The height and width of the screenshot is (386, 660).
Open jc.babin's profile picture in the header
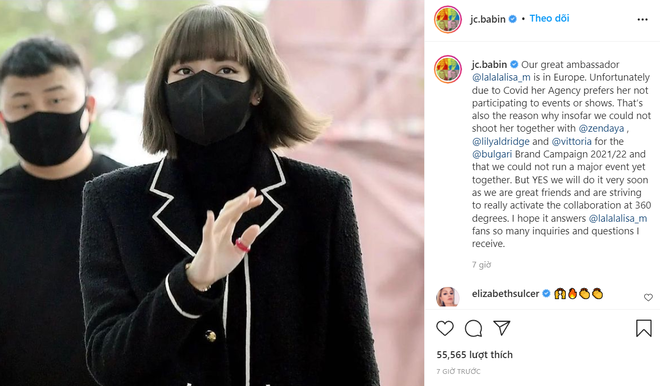pyautogui.click(x=448, y=19)
